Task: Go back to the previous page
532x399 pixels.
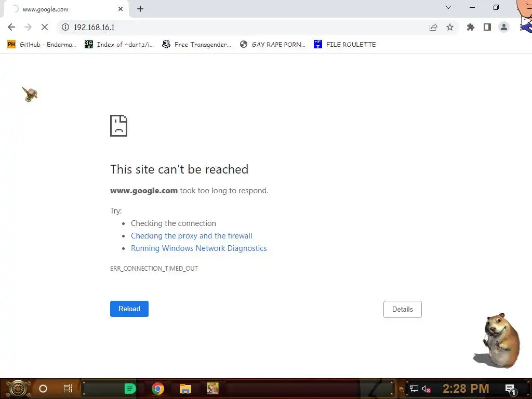Action: click(x=11, y=27)
